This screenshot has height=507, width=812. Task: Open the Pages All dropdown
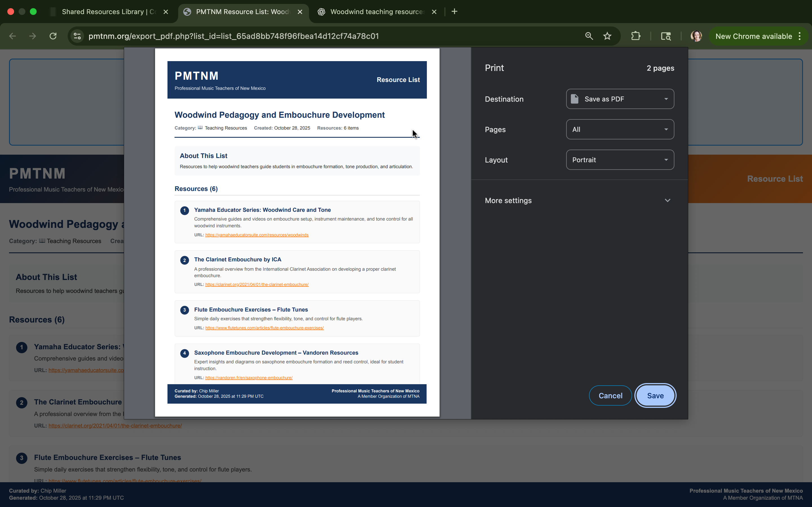click(x=620, y=130)
